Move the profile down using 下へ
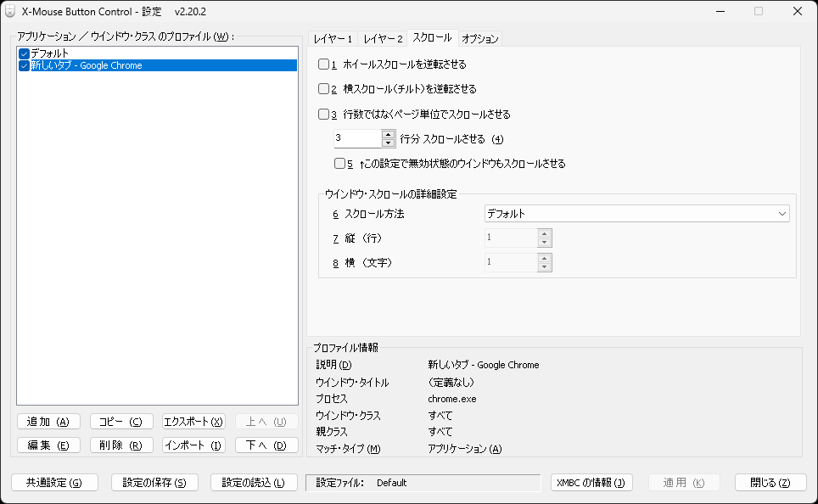Image resolution: width=818 pixels, height=504 pixels. click(x=266, y=445)
